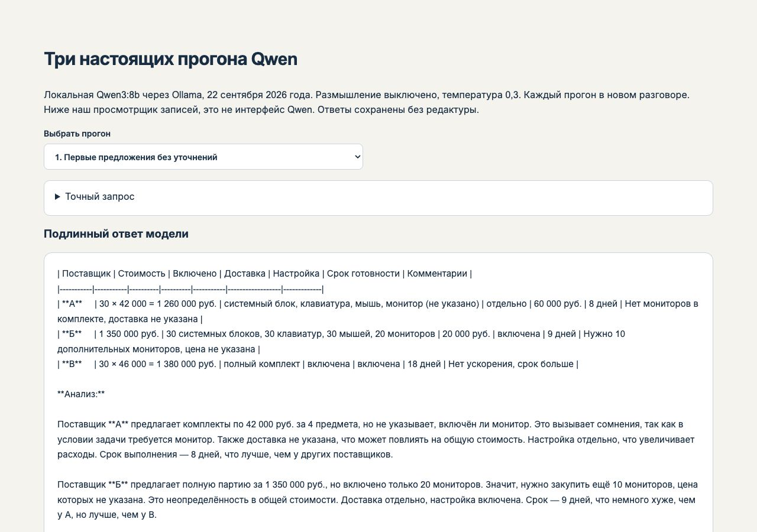Click the «Подлинный ответ модели» heading

[116, 234]
